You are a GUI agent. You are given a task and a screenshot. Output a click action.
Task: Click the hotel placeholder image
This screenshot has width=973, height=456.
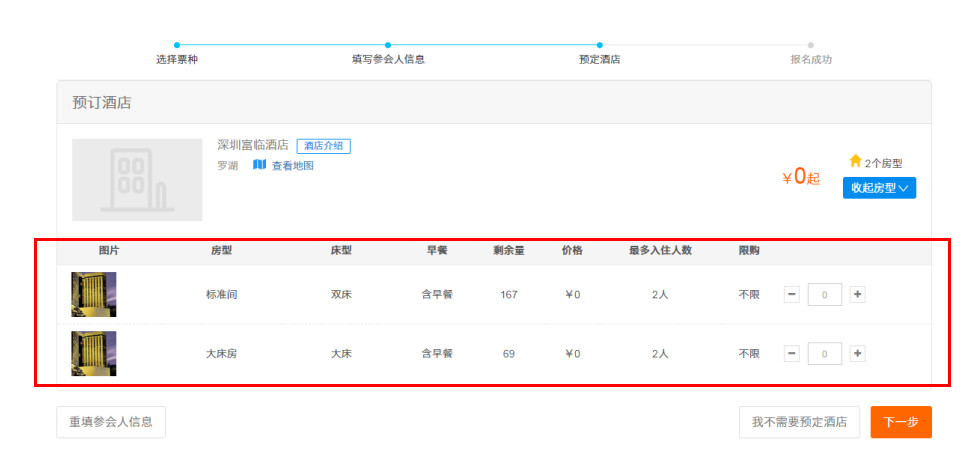(137, 179)
